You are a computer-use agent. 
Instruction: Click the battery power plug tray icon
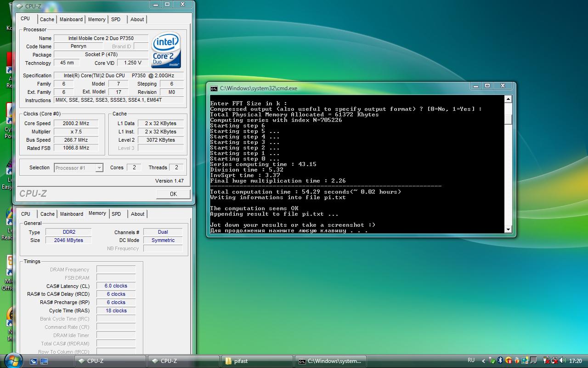point(546,361)
